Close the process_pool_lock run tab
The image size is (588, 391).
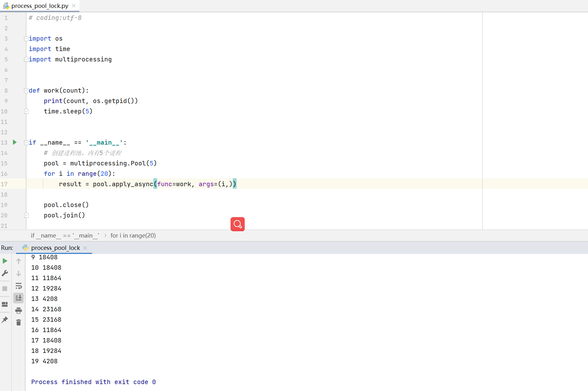tap(85, 248)
